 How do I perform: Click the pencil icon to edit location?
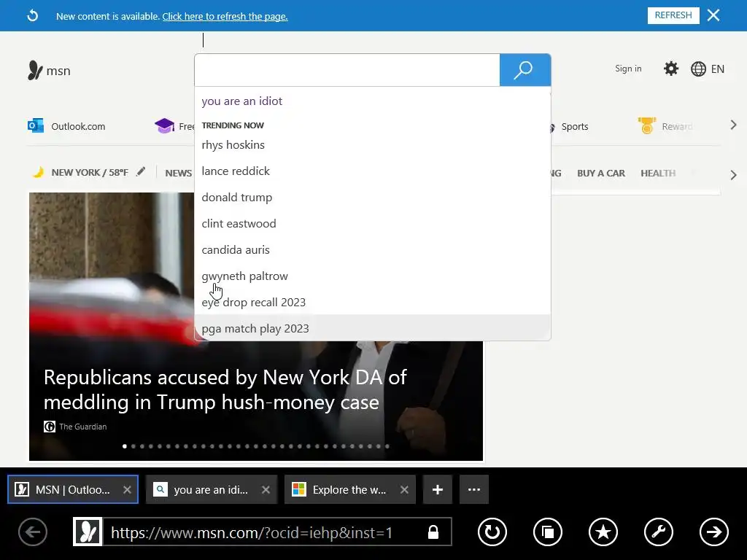tap(140, 172)
